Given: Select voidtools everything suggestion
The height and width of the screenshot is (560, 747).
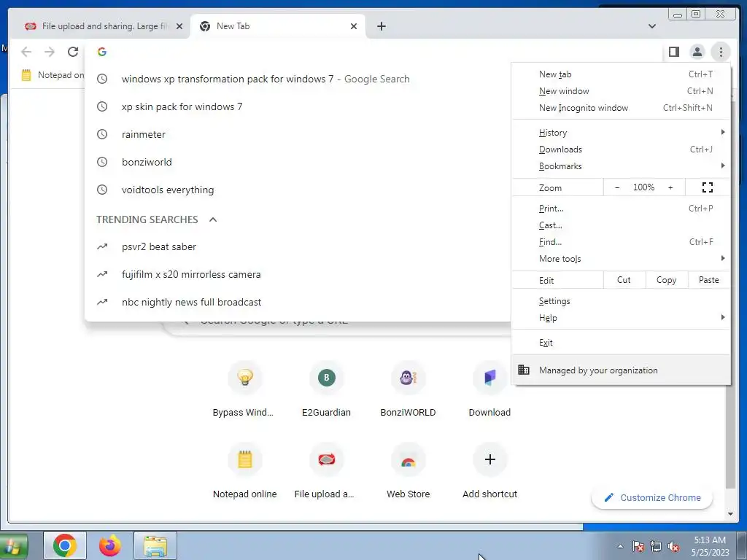Looking at the screenshot, I should [298, 190].
